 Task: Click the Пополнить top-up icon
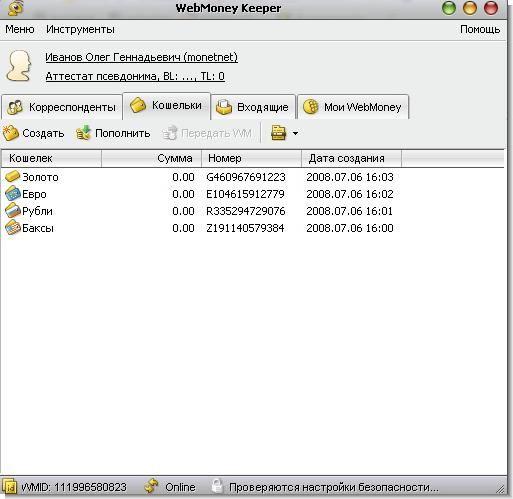point(83,133)
